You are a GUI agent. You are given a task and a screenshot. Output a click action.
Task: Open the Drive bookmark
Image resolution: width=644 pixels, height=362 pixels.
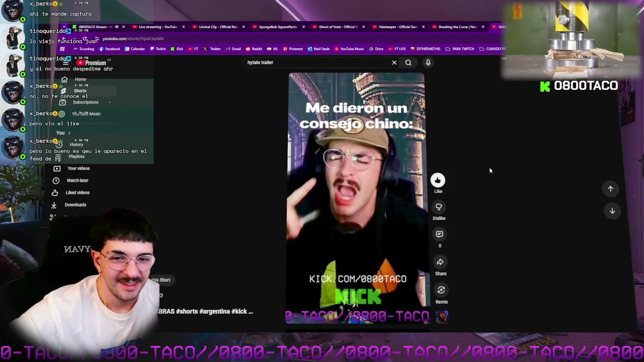[x=376, y=49]
